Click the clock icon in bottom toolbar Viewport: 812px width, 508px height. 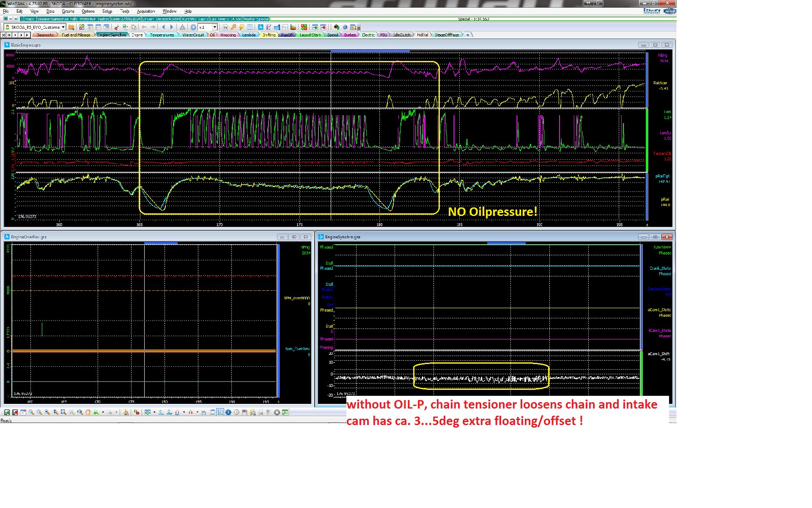pos(236,412)
